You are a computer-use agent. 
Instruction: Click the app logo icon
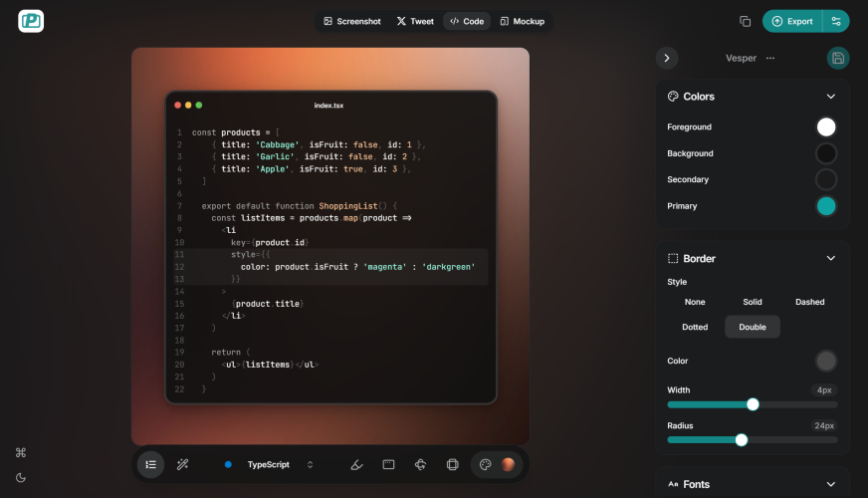(31, 21)
